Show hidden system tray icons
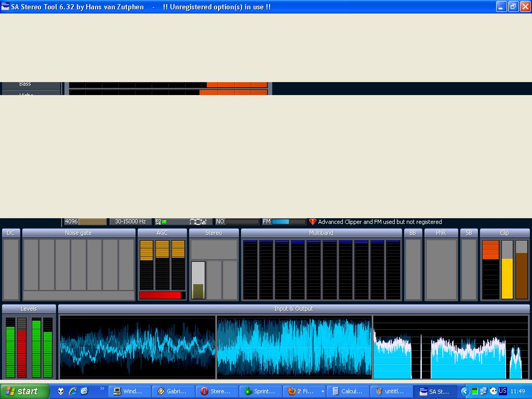The width and height of the screenshot is (532, 399). (465, 391)
